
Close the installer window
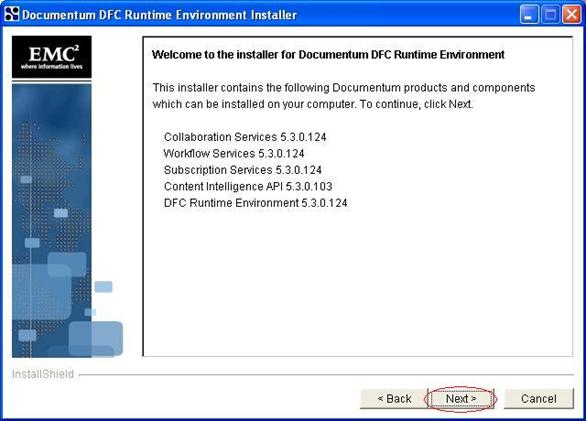[572, 15]
